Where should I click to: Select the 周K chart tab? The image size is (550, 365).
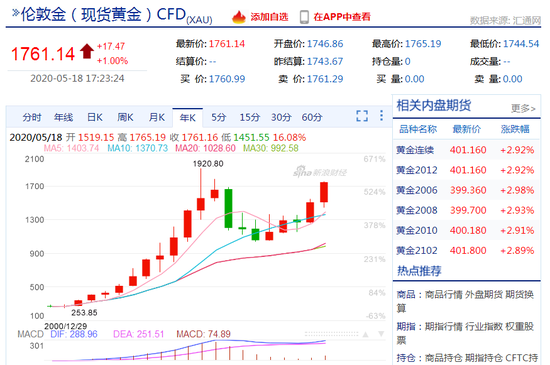[x=126, y=117]
